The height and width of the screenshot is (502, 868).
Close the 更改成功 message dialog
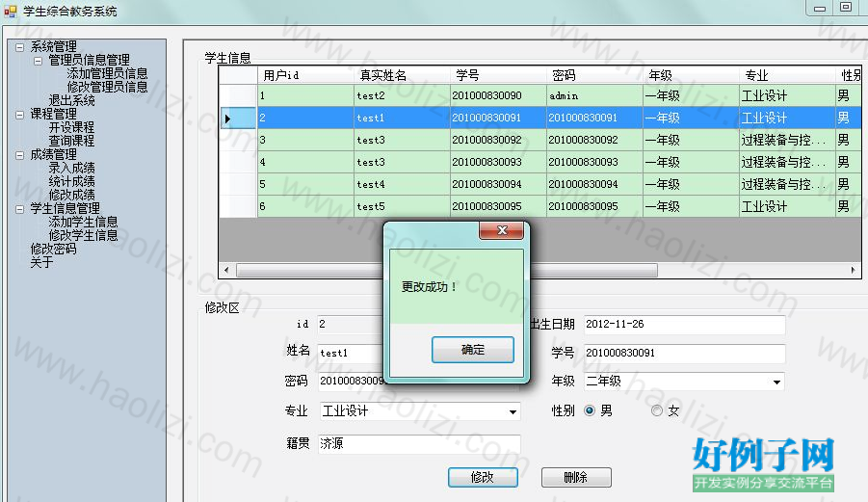coord(502,230)
